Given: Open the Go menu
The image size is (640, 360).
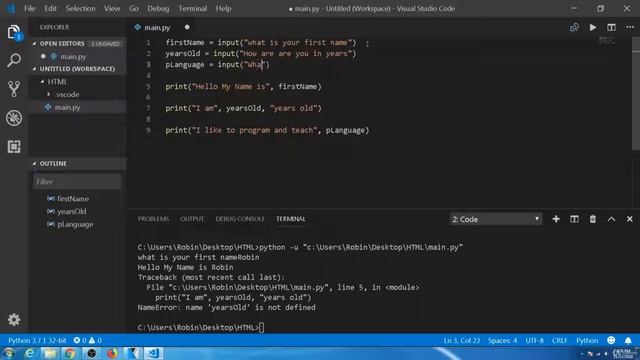Looking at the screenshot, I should click(134, 9).
